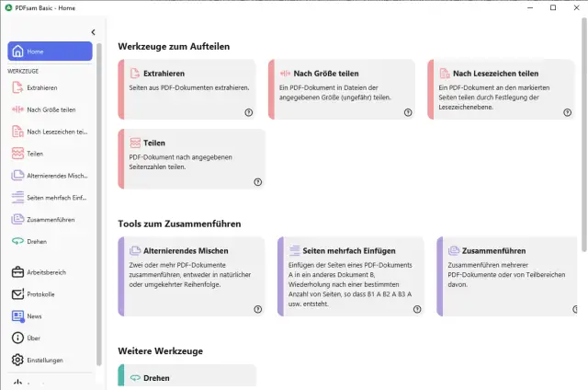Click the Zusammenführen sidebar icon
This screenshot has height=390, width=588.
click(x=17, y=220)
